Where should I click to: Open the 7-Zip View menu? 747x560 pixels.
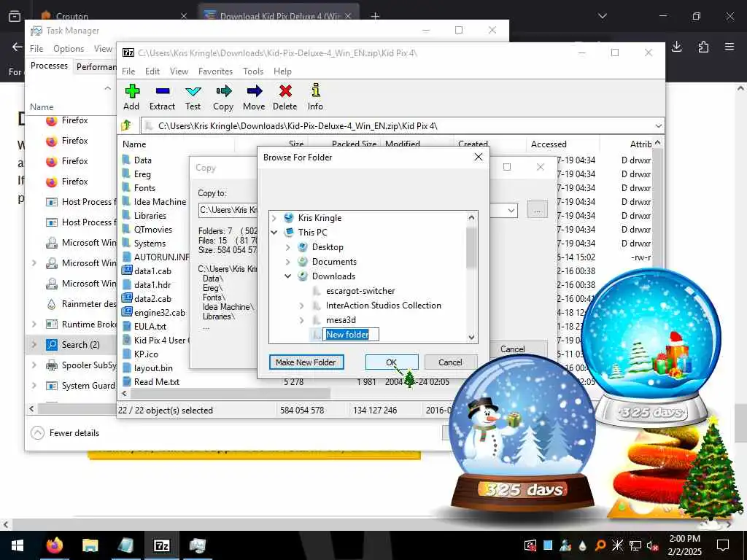pos(179,71)
